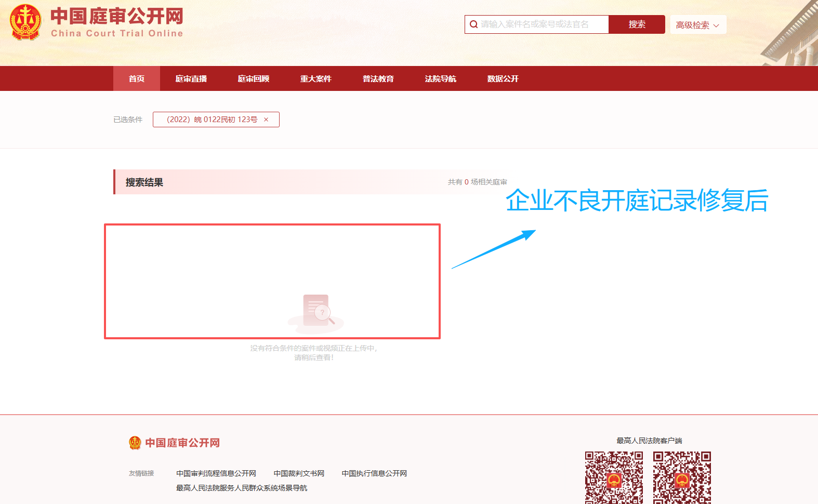The image size is (818, 504).
Task: Click the footer 中国庭审公开网 emblem logo
Action: click(x=135, y=443)
